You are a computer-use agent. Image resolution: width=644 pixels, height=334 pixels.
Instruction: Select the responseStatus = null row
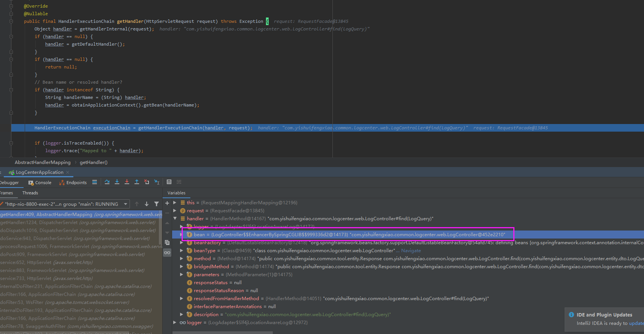408,283
